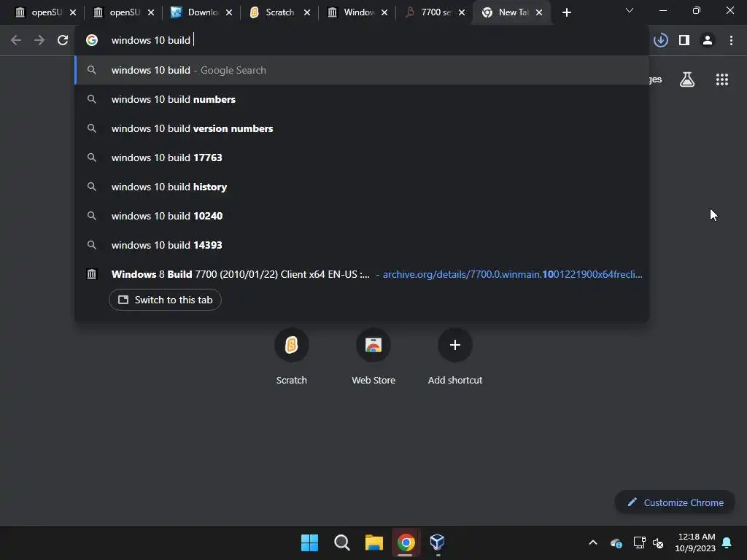Click the browser forward arrow
Image resolution: width=747 pixels, height=560 pixels.
[39, 40]
